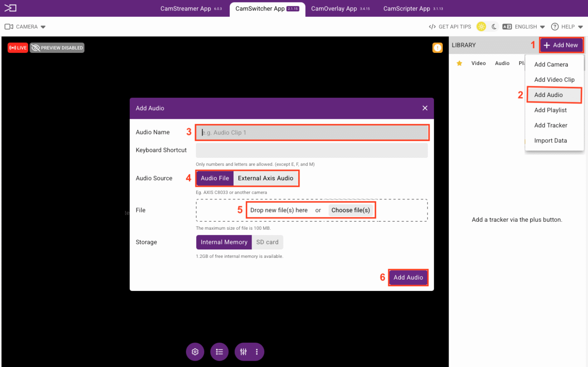The image size is (588, 367).
Task: Select External Axis Audio source
Action: [265, 178]
